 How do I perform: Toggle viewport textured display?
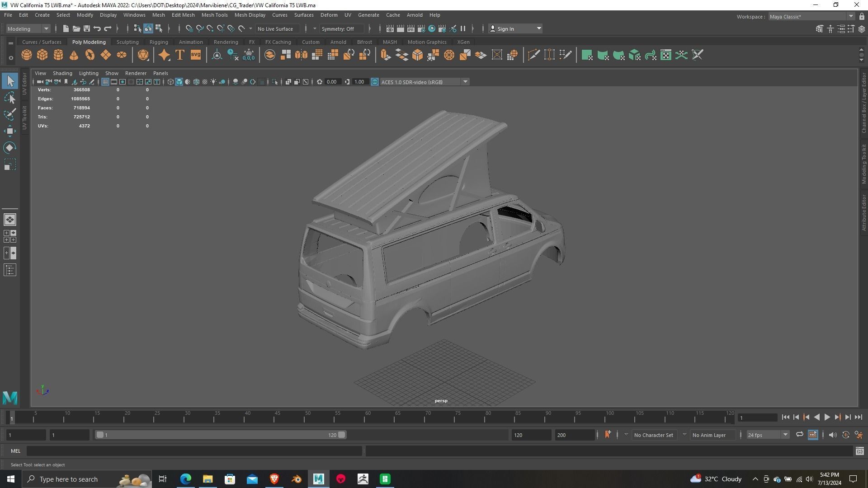pos(205,82)
